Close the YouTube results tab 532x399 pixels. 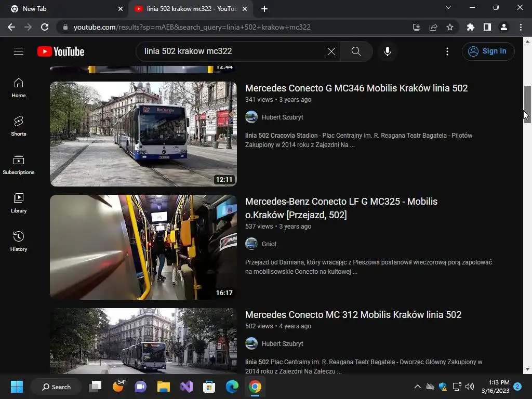(x=245, y=9)
